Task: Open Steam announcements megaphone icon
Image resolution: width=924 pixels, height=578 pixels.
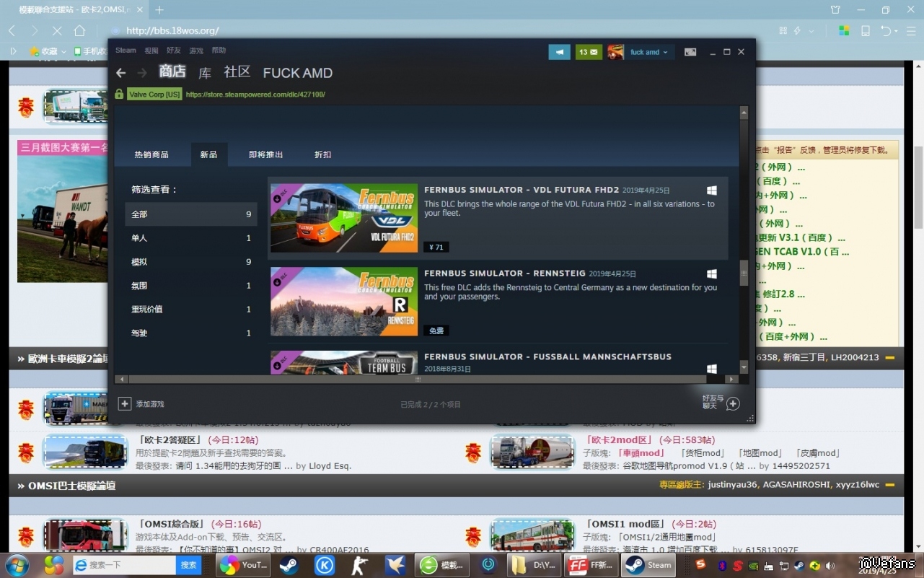Action: [559, 52]
